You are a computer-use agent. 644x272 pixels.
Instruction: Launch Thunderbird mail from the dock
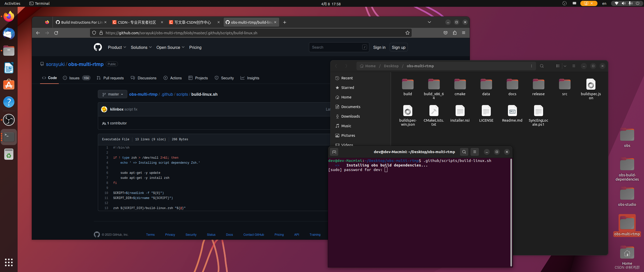[9, 34]
